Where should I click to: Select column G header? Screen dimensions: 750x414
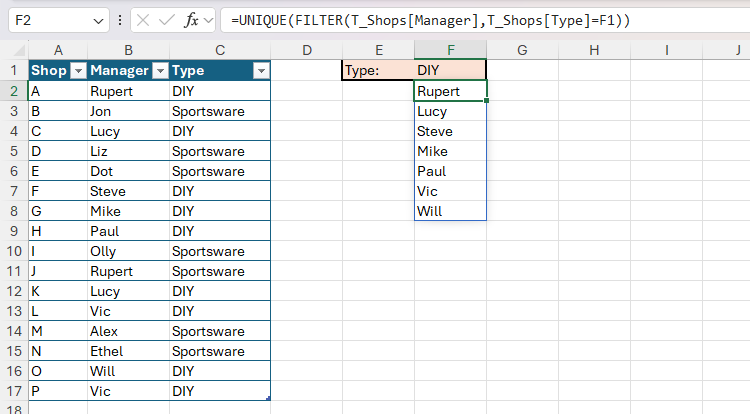point(522,50)
